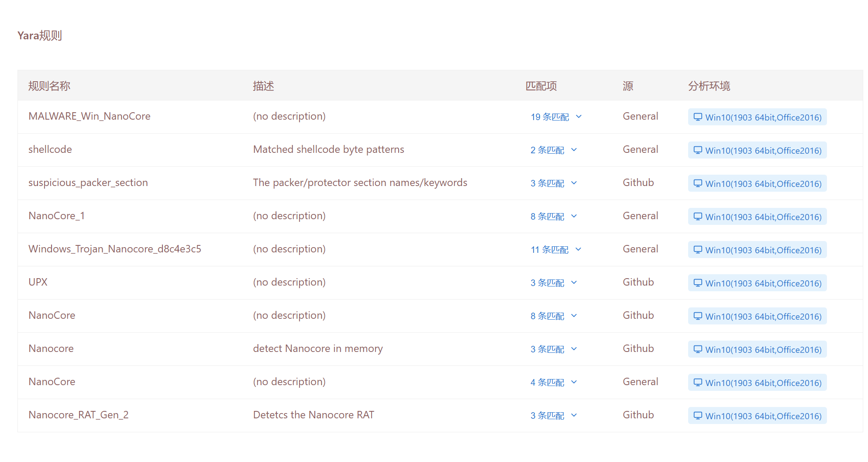The width and height of the screenshot is (868, 462).
Task: Click monitor icon in NanoCore_1 row
Action: 698,217
